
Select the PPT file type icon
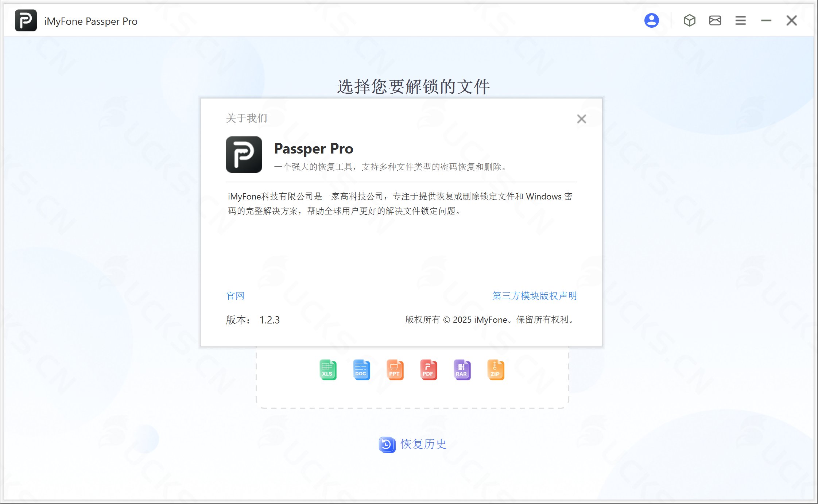(395, 370)
